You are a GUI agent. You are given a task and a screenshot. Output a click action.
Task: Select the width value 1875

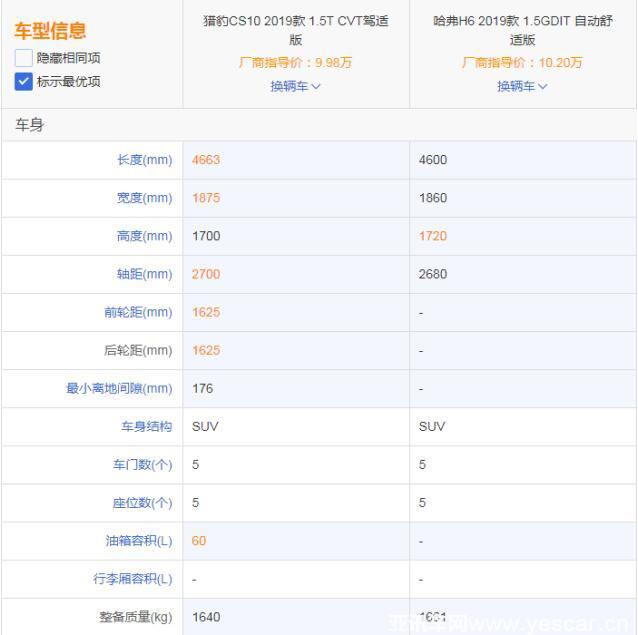pyautogui.click(x=206, y=198)
